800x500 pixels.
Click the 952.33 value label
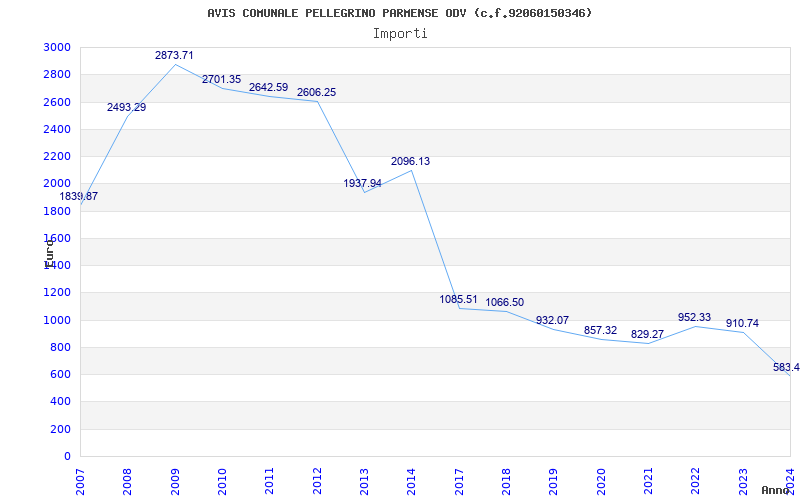coord(694,317)
